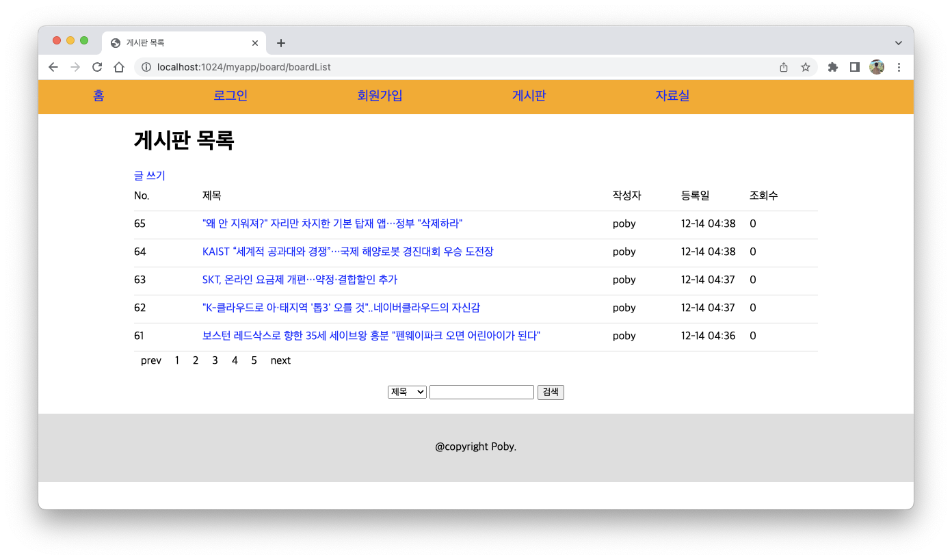This screenshot has height=560, width=952.
Task: Open the Chrome profile avatar
Action: [877, 67]
